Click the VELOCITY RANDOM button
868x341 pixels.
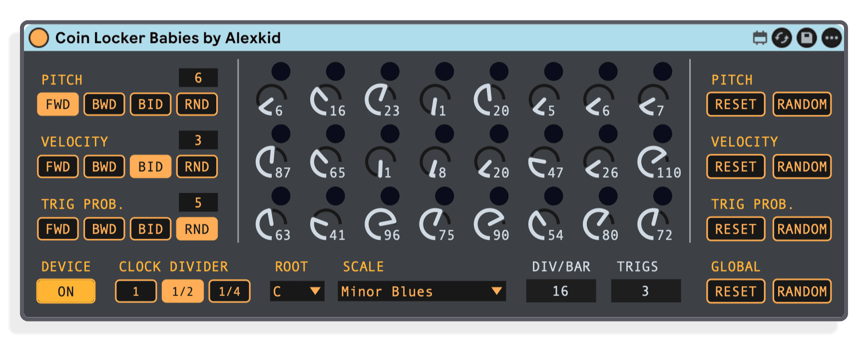(802, 167)
